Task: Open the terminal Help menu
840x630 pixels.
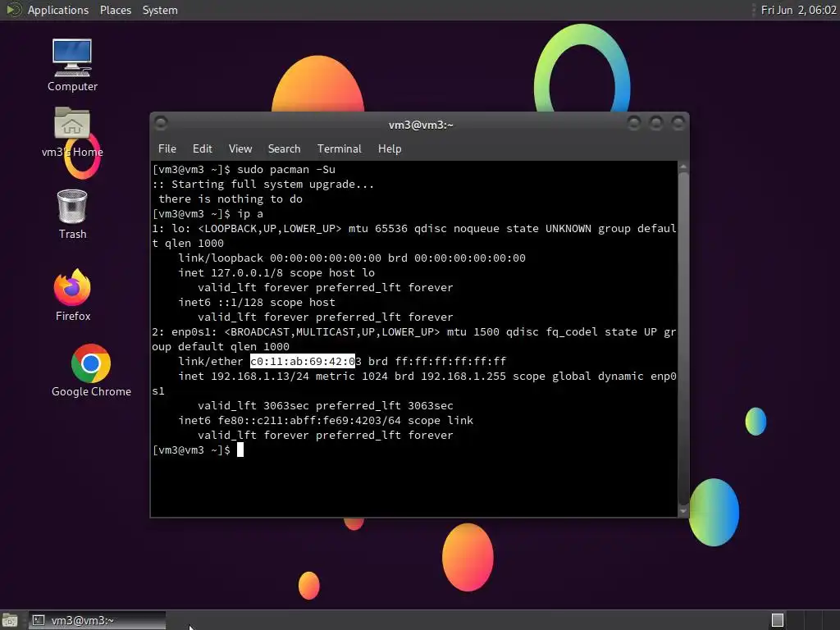Action: coord(390,149)
